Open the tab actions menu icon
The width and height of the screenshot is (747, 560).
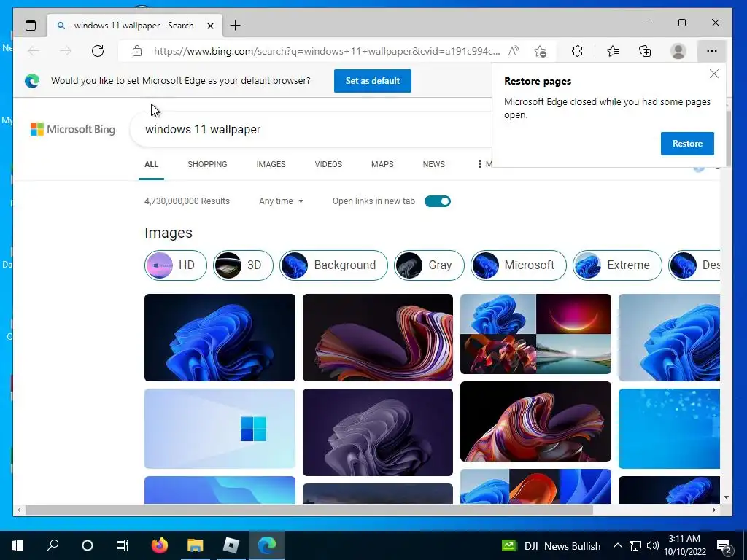pos(31,26)
